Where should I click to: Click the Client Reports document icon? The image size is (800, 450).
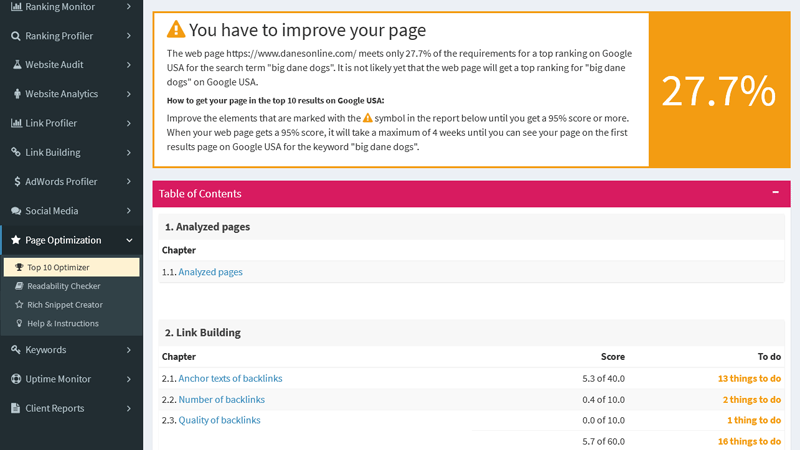pos(16,408)
